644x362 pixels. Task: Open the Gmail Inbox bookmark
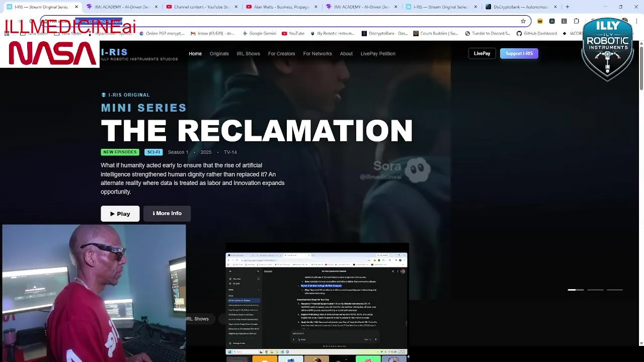pyautogui.click(x=212, y=34)
